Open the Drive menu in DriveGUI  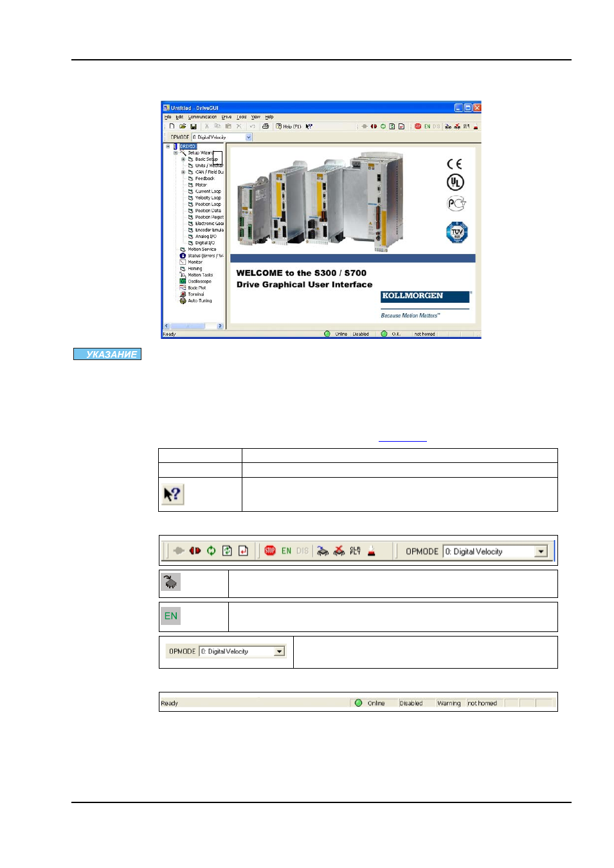coord(226,117)
